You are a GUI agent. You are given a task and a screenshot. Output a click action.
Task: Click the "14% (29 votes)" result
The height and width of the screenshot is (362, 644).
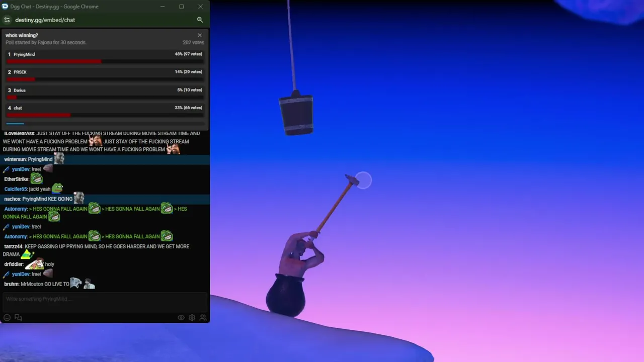188,72
